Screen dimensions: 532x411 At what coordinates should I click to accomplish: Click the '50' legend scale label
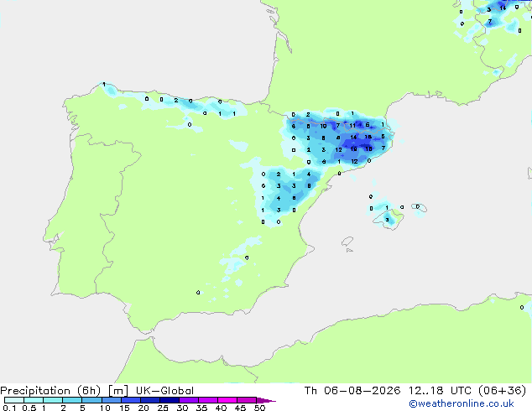[259, 408]
